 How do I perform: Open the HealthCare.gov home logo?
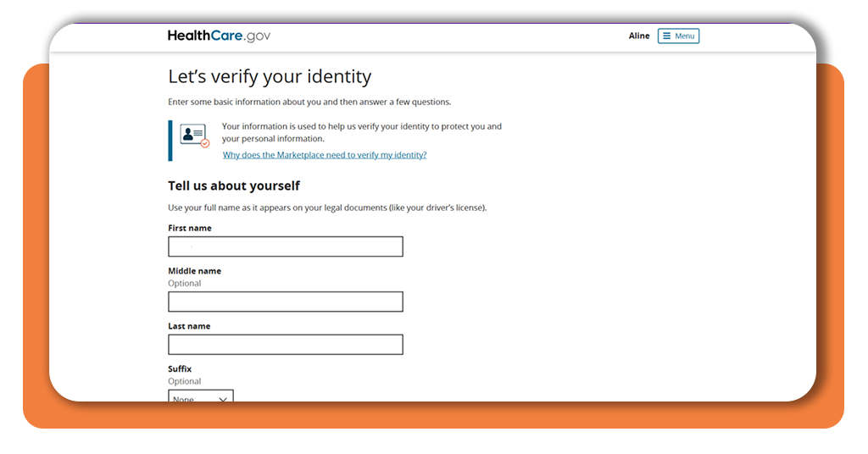click(x=220, y=36)
